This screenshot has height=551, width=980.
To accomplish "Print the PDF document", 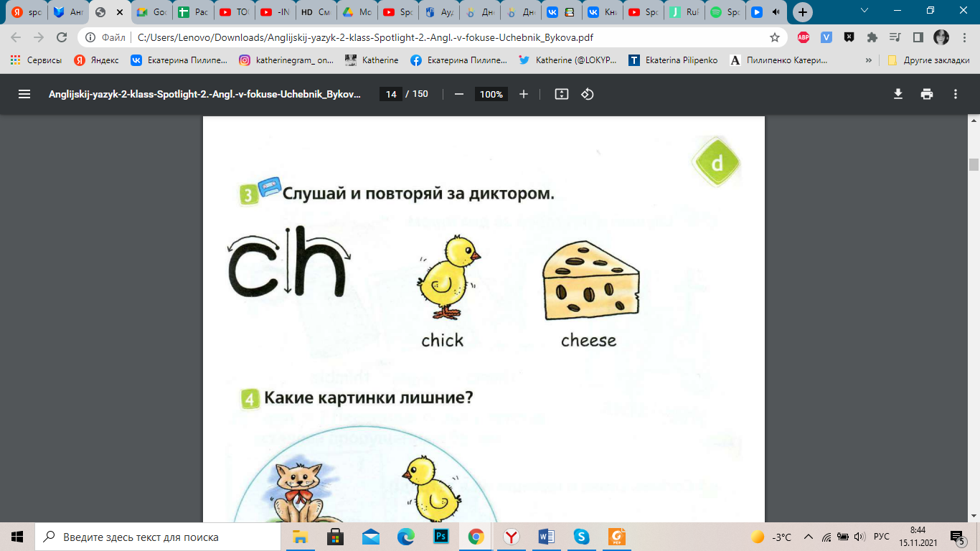I will click(927, 94).
